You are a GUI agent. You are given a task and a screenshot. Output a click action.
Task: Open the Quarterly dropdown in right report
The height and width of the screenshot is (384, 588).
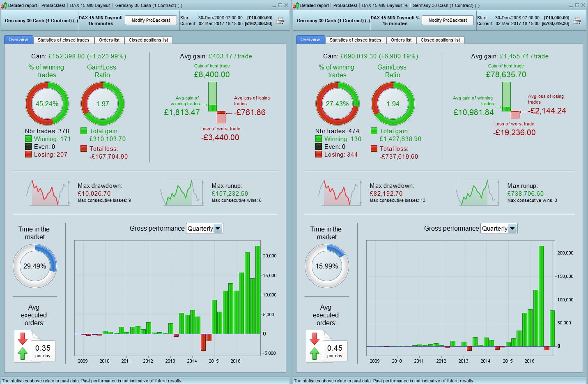[x=499, y=229]
